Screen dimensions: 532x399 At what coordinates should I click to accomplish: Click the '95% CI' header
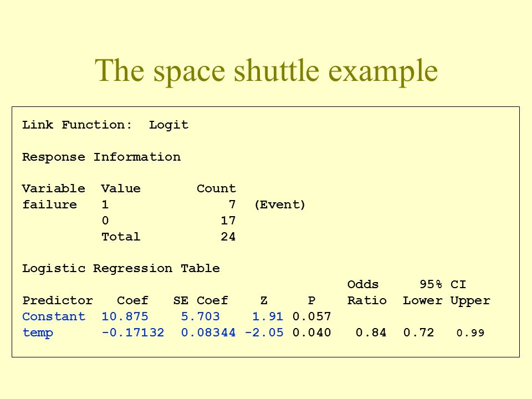tap(443, 284)
